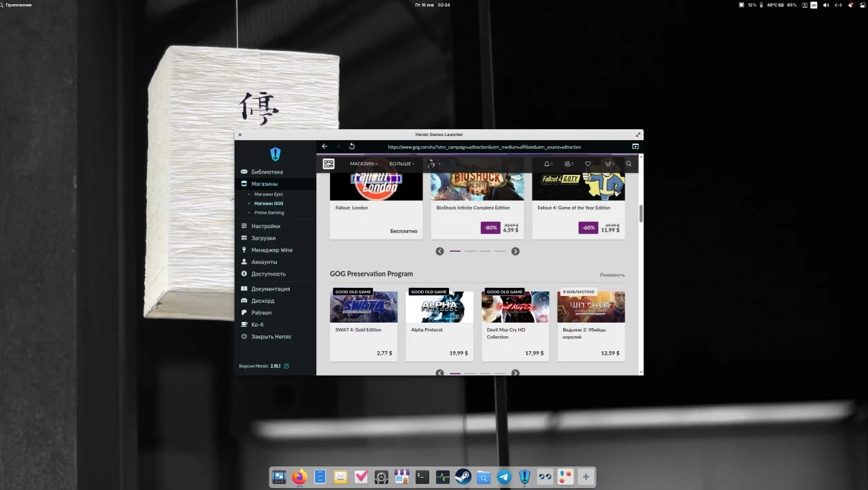Click the previous arrow of the top carousel
Image resolution: width=868 pixels, height=490 pixels.
439,251
